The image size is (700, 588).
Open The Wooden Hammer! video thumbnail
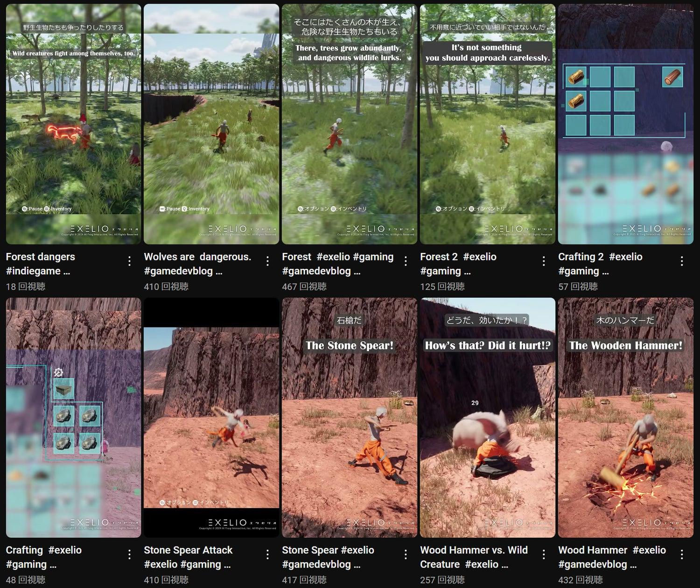click(x=626, y=418)
